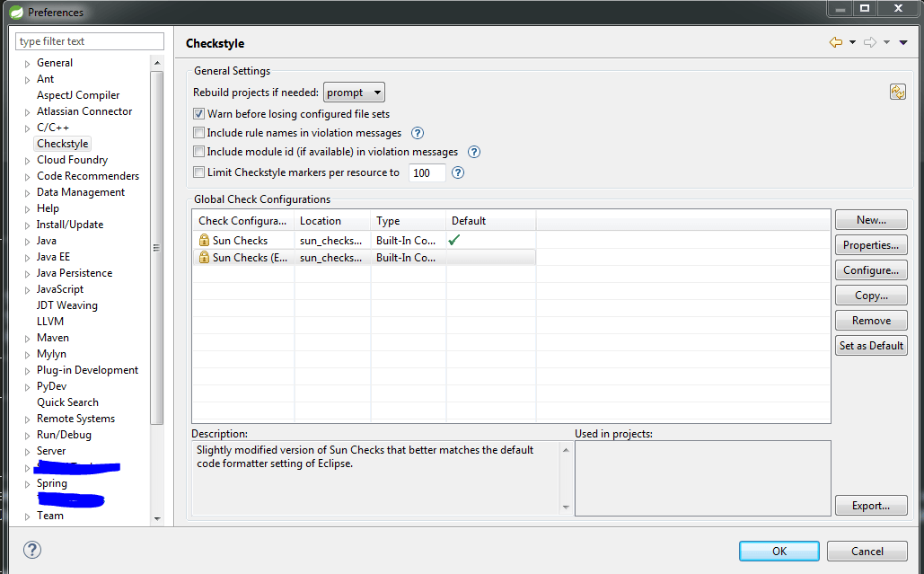Click the type filter text field

tap(90, 41)
